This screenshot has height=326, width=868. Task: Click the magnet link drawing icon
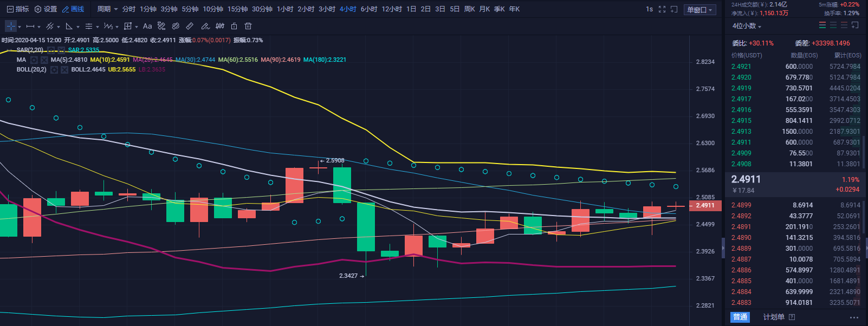click(176, 26)
